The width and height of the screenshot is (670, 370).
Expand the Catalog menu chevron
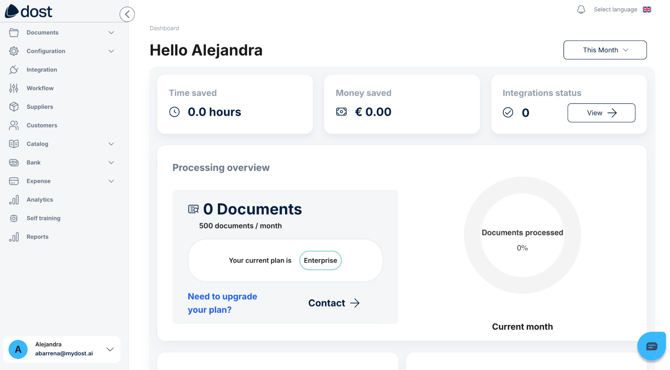click(111, 144)
